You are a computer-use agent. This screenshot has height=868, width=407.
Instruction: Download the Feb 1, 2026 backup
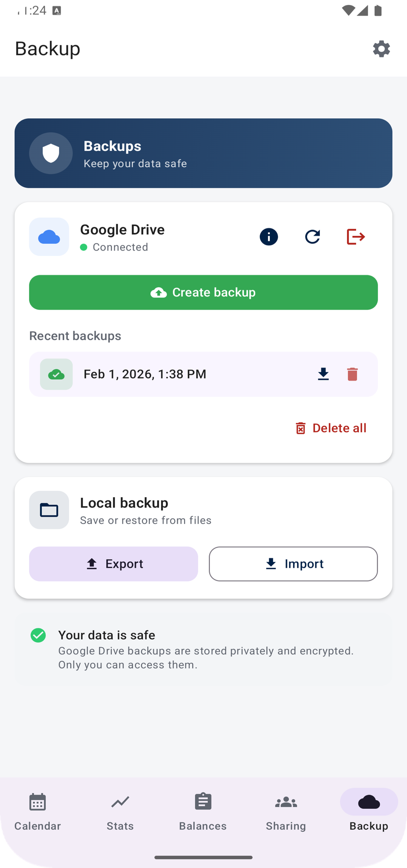323,374
